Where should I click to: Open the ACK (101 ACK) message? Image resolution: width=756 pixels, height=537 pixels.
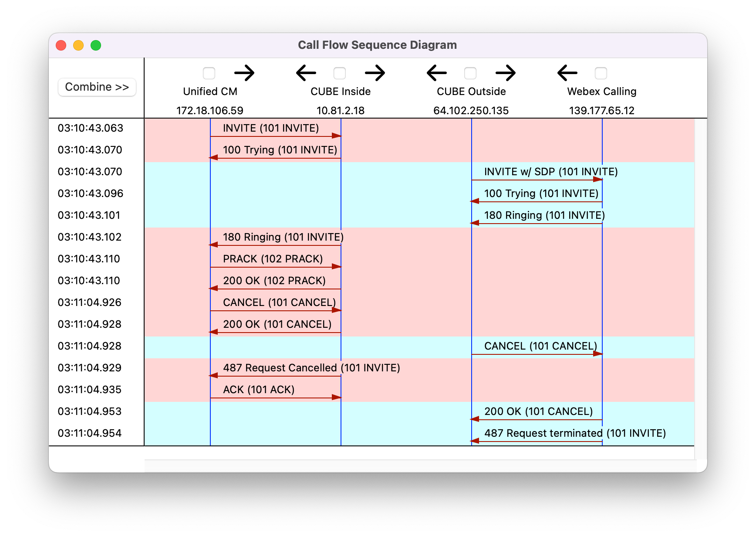[259, 390]
